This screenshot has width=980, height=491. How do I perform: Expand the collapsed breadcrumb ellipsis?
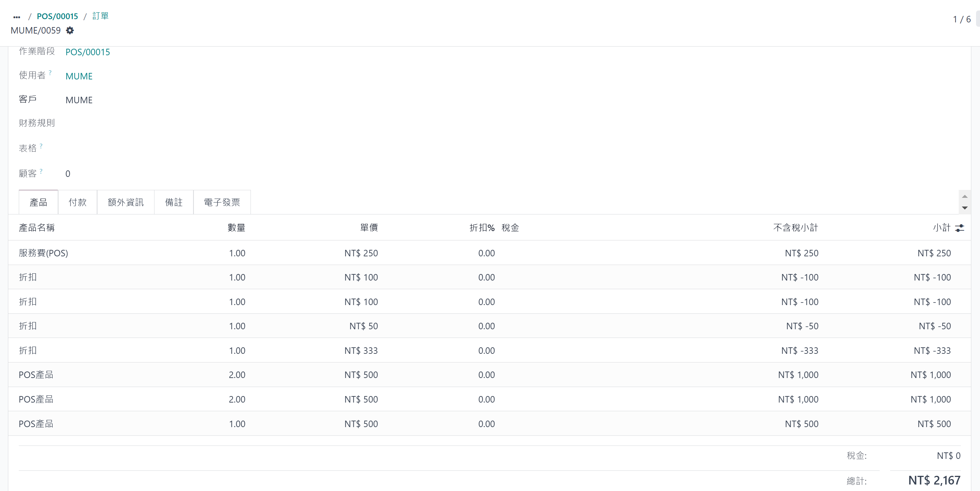16,17
